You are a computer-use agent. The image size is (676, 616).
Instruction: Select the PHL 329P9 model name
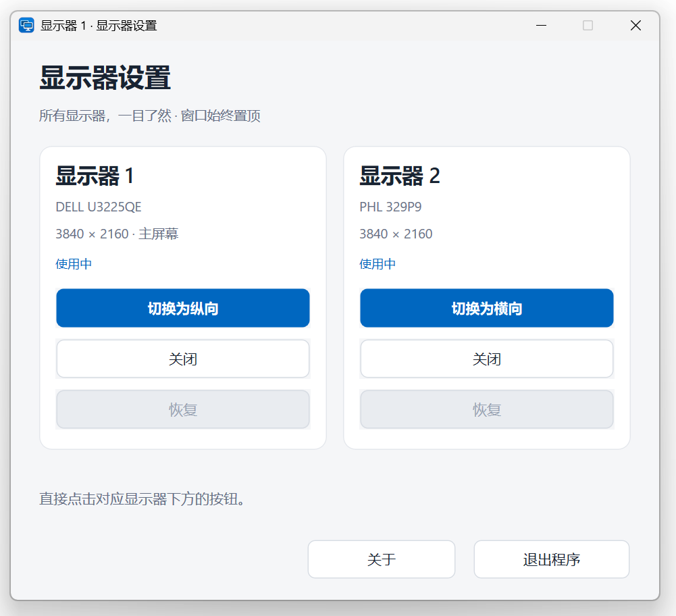[x=390, y=207]
